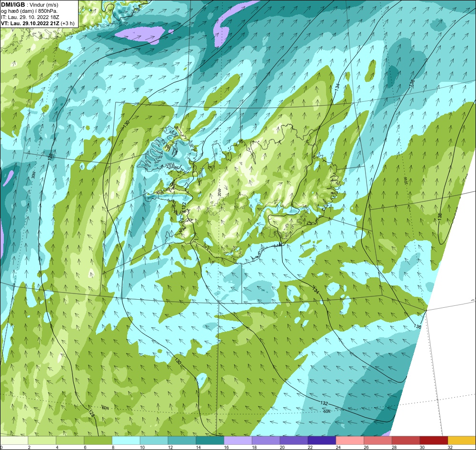Choose the 6–8 m/s darker green swatch

point(98,440)
